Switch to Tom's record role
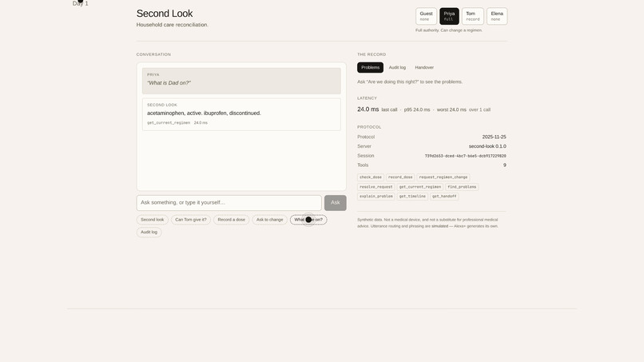The width and height of the screenshot is (644, 362). click(472, 16)
